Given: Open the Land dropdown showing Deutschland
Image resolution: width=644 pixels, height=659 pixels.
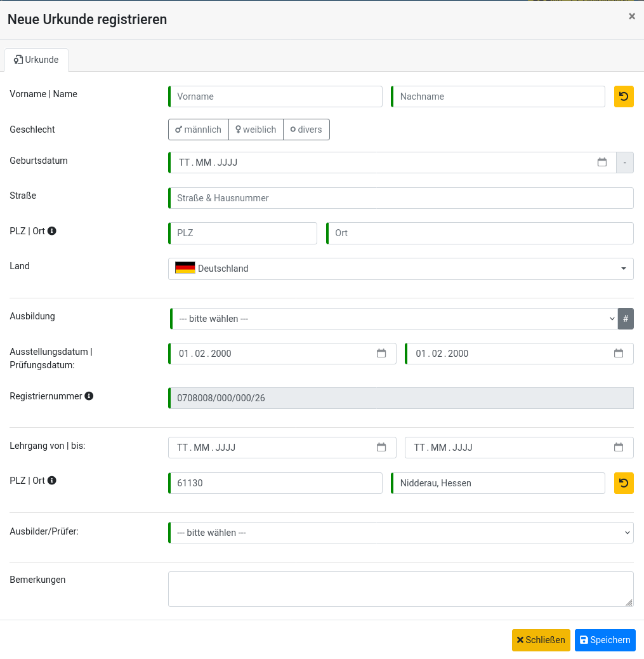Looking at the screenshot, I should pos(401,269).
